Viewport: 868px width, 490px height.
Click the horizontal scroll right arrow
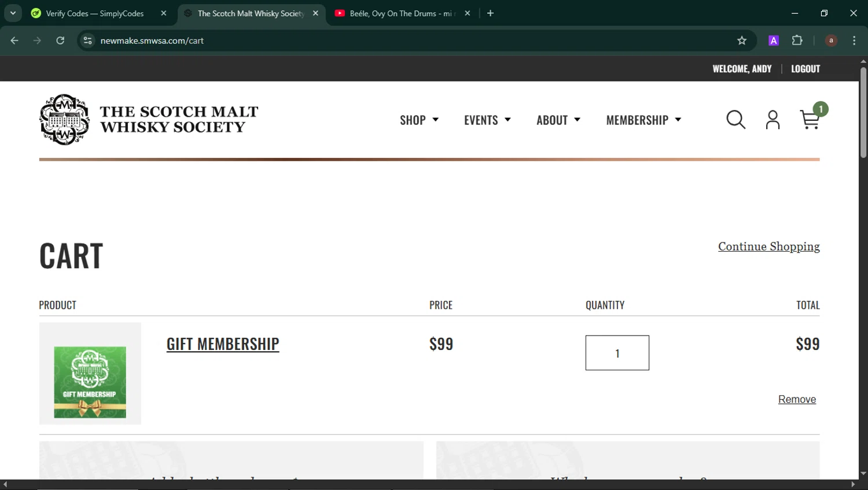point(853,485)
